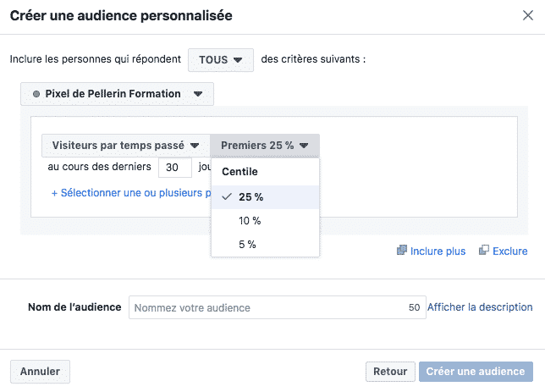The width and height of the screenshot is (545, 392).
Task: Click the Centile menu header
Action: [240, 172]
